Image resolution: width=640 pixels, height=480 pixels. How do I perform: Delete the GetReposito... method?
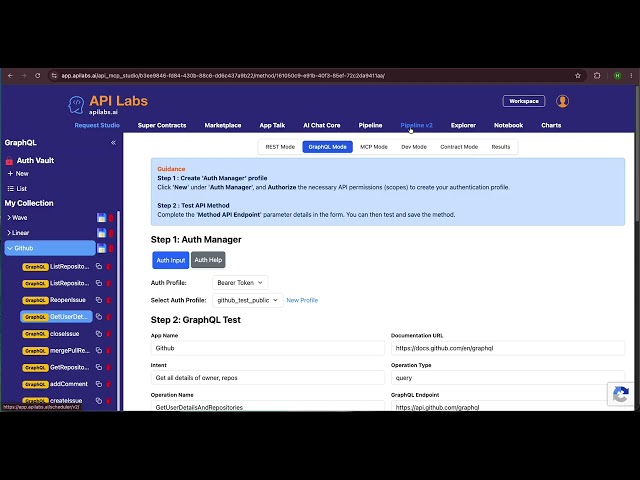click(x=109, y=367)
